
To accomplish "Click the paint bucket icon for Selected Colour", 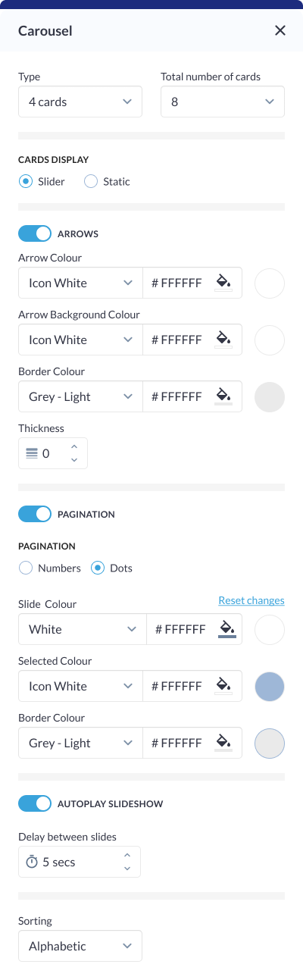I will click(223, 686).
